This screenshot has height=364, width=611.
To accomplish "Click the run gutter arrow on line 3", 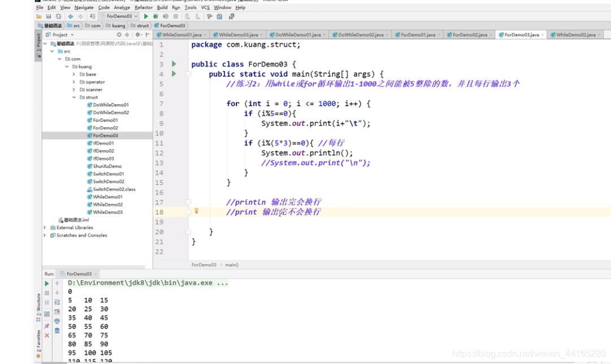I will pyautogui.click(x=174, y=64).
